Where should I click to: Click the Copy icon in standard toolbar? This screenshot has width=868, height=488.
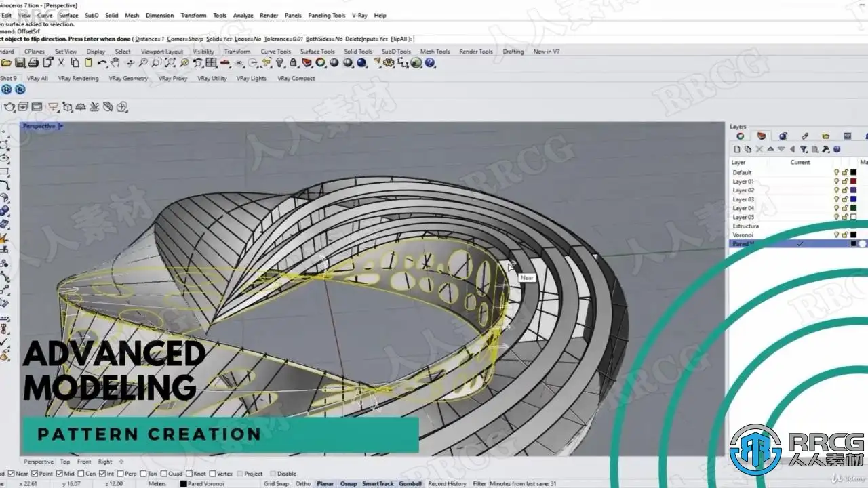tap(75, 62)
